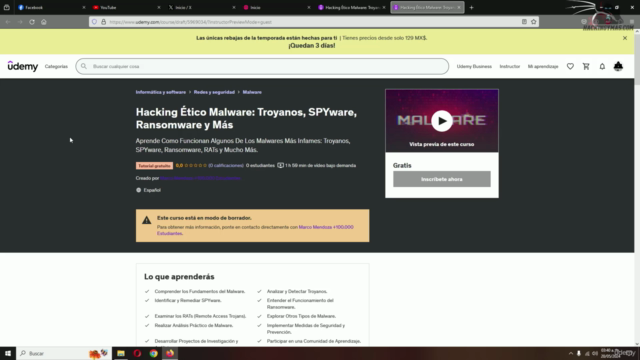
Task: Open the Windows Start menu
Action: [8, 353]
